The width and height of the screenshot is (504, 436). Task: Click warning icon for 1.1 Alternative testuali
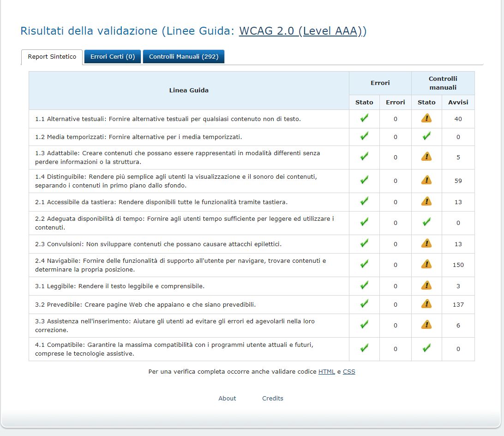(x=426, y=119)
